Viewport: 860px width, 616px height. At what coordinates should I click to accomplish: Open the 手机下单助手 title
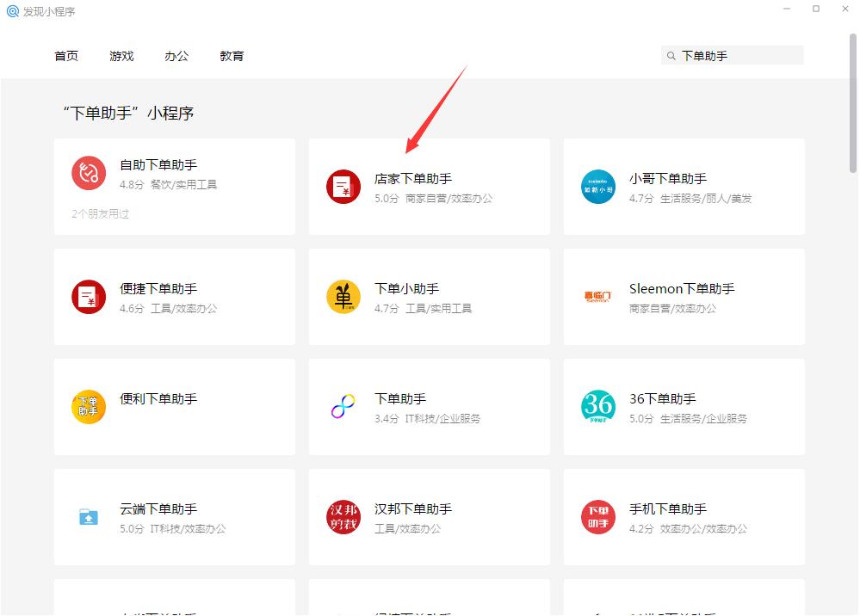tap(668, 509)
